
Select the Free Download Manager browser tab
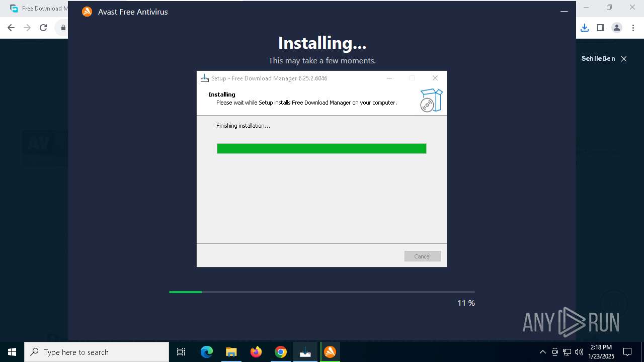[x=38, y=9]
